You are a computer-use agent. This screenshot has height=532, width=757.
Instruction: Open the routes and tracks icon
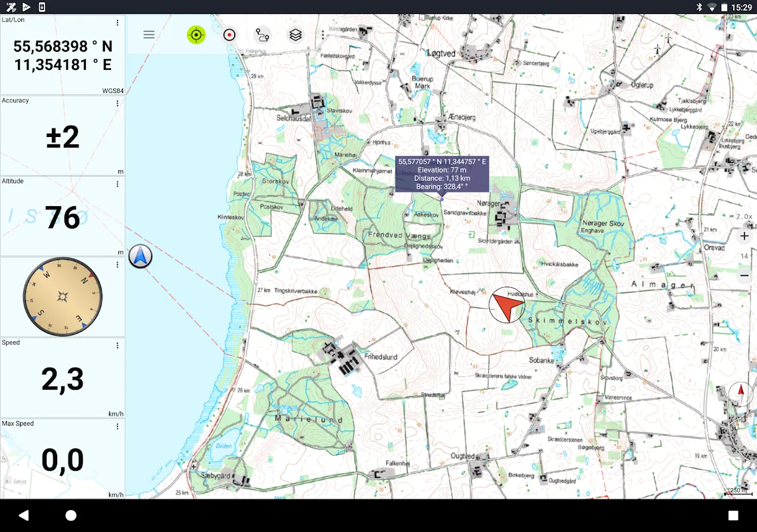tap(263, 34)
